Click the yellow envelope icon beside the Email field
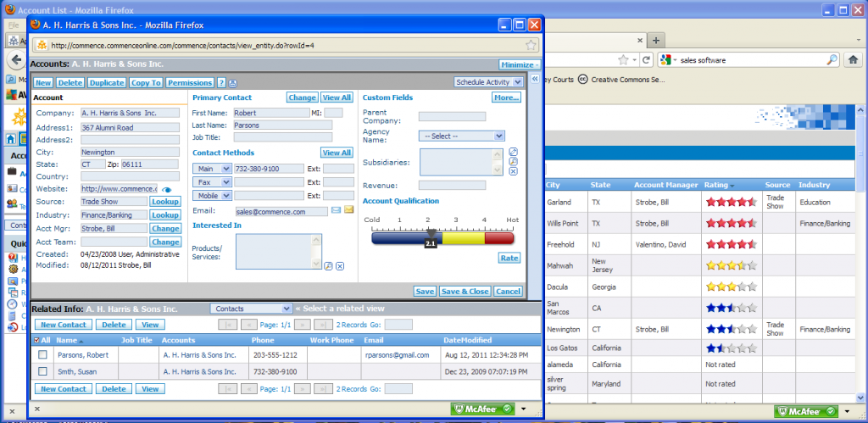This screenshot has height=423, width=868. 348,210
